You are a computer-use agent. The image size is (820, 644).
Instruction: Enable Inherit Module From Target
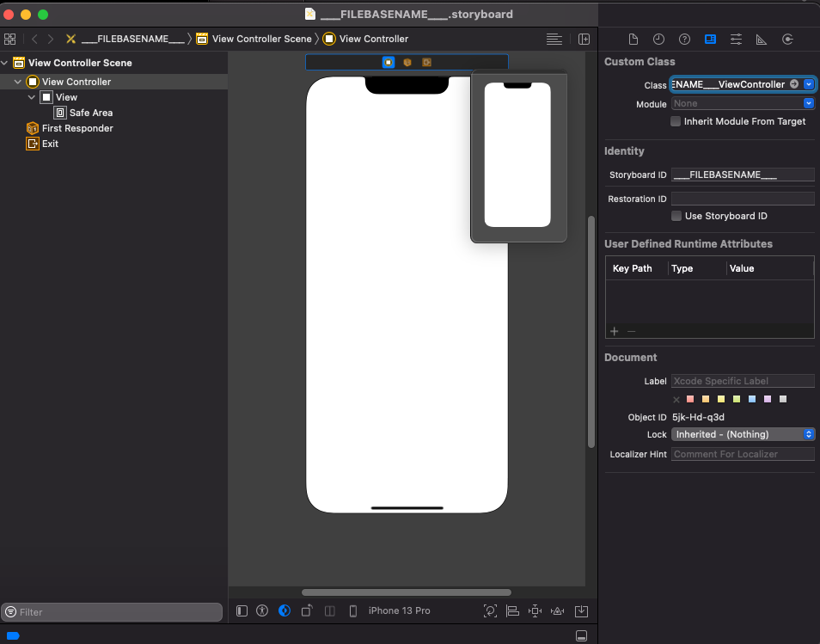[676, 122]
